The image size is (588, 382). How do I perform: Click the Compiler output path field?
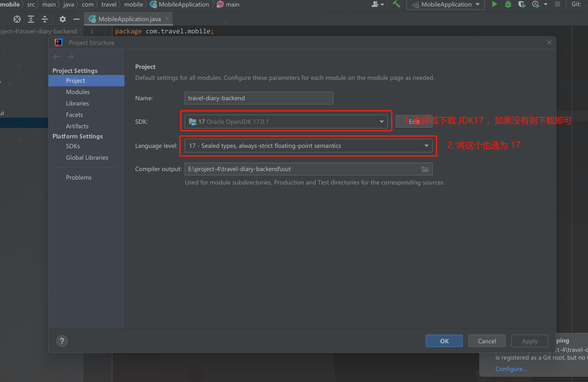pyautogui.click(x=309, y=169)
